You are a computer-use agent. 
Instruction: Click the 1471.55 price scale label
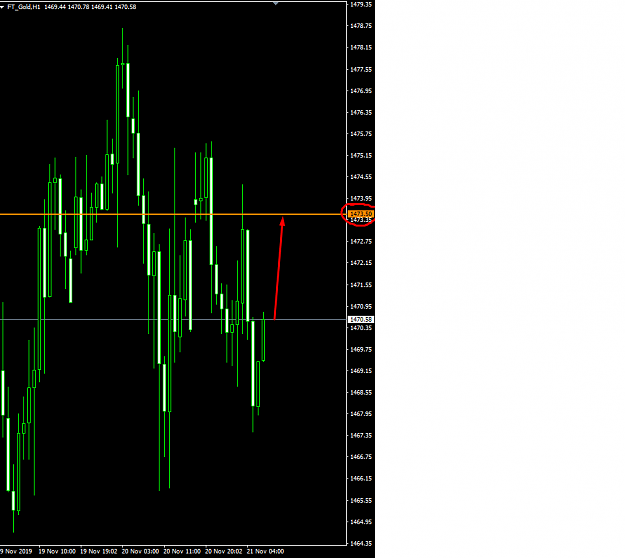coord(361,285)
